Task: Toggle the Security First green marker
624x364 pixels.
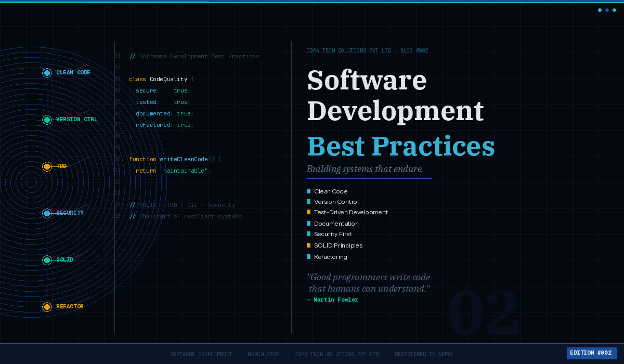Action: 309,233
